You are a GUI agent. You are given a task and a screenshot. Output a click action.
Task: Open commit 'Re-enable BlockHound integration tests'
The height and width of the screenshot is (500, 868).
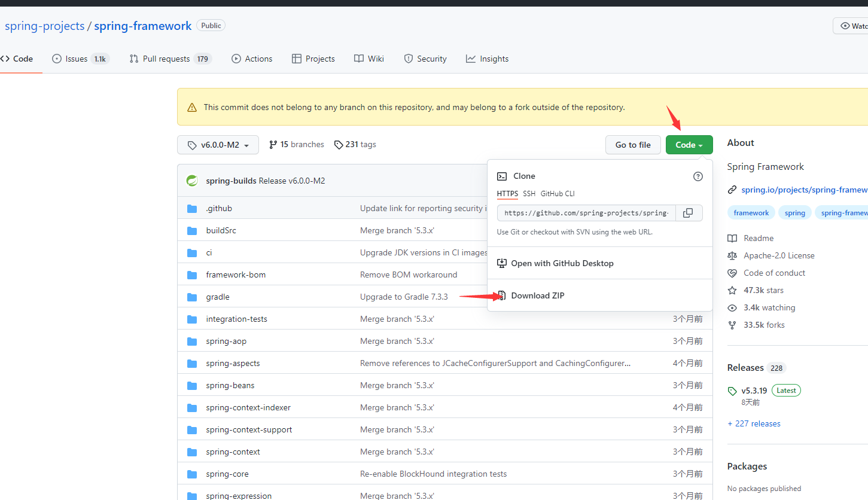coord(434,474)
